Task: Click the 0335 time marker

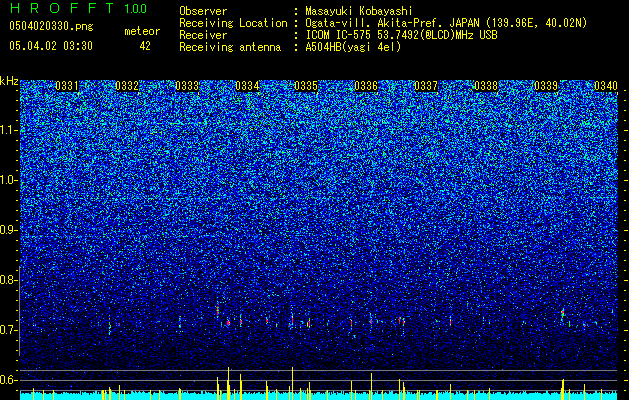Action: coord(306,86)
